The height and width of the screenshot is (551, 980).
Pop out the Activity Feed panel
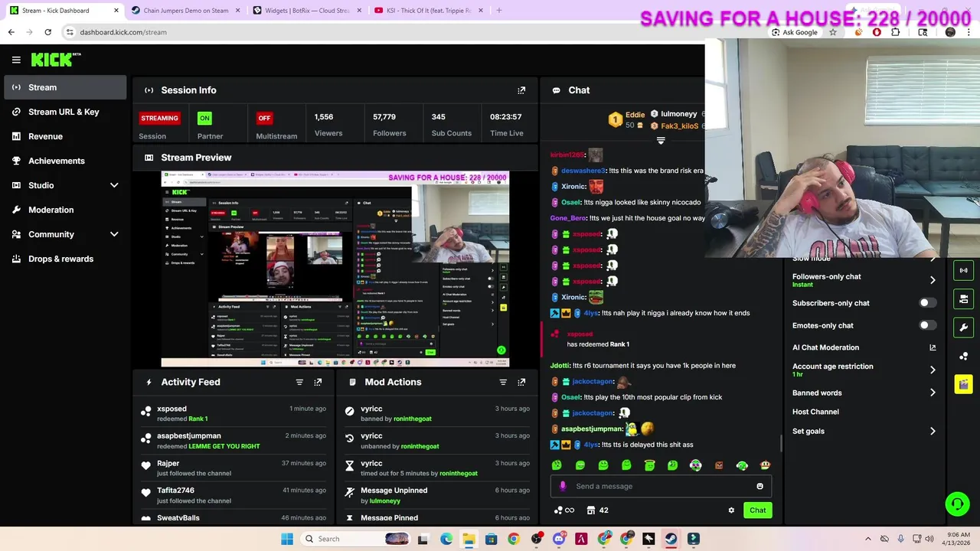318,382
